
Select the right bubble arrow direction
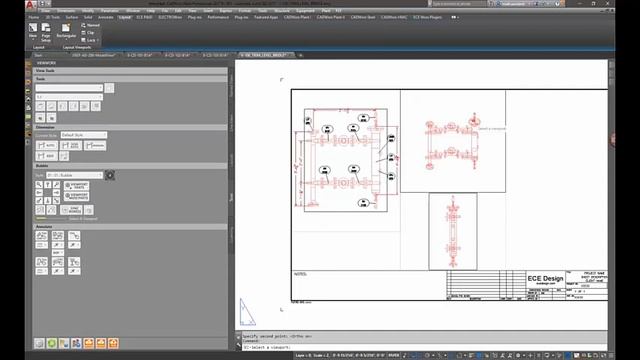click(x=56, y=193)
